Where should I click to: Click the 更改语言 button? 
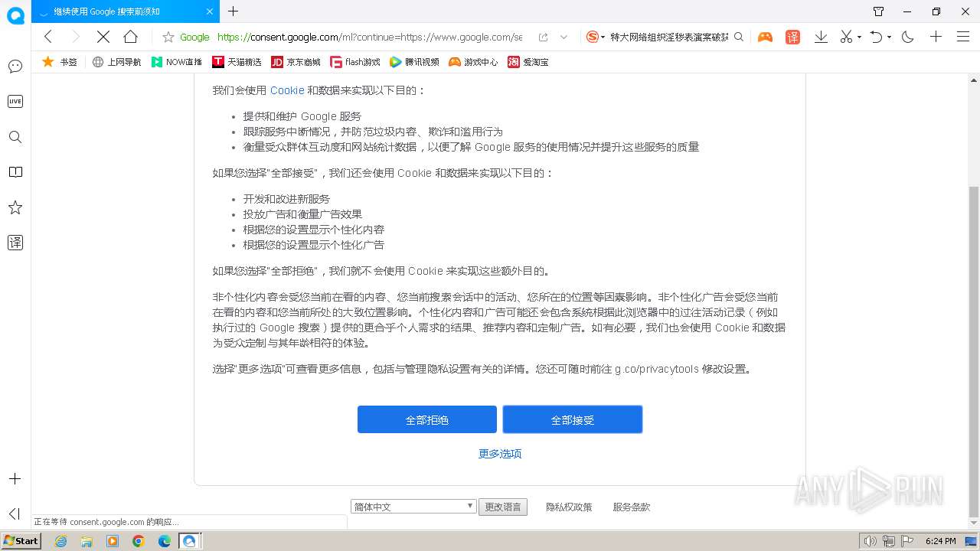click(503, 507)
